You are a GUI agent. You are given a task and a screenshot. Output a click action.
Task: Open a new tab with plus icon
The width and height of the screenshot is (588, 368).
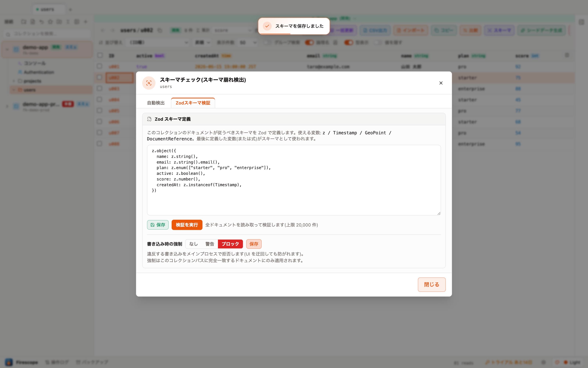tap(70, 10)
